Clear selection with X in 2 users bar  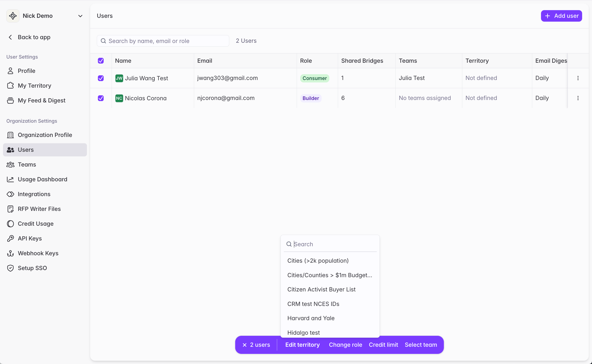(x=245, y=345)
